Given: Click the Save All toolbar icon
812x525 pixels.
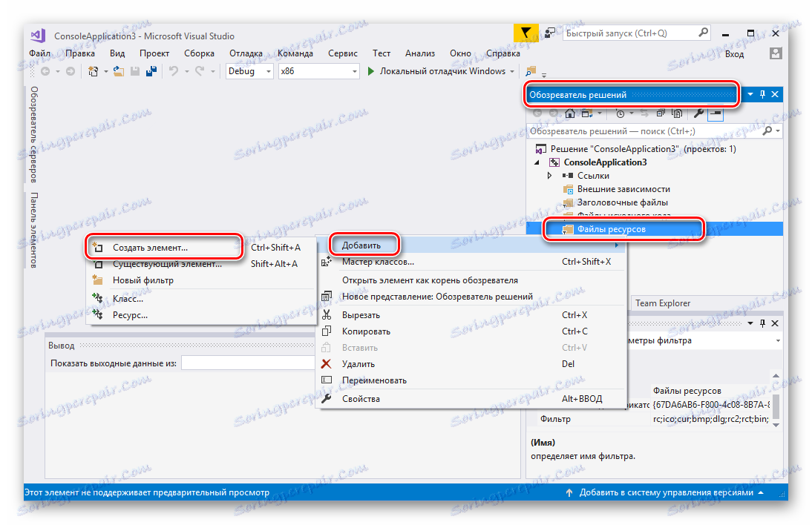Looking at the screenshot, I should [x=151, y=71].
